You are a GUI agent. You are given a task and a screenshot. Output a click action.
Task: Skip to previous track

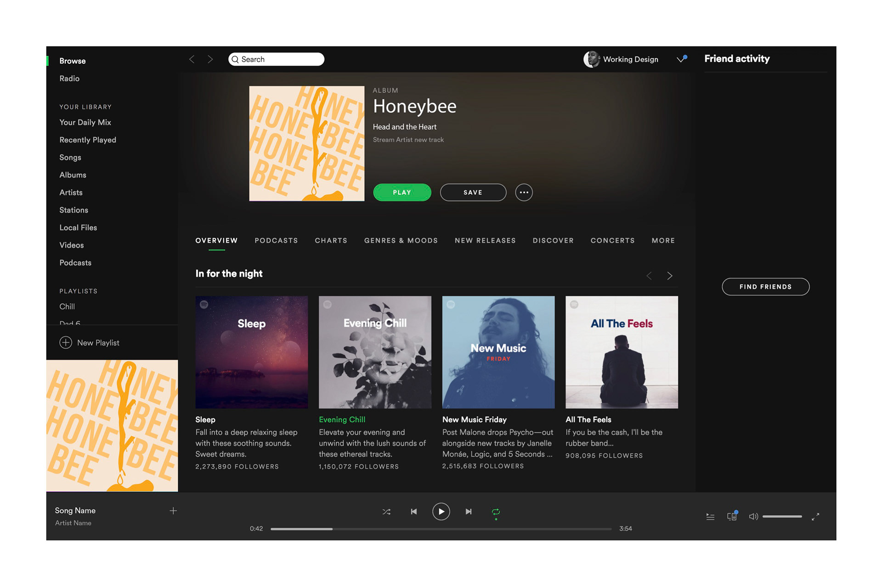[413, 512]
